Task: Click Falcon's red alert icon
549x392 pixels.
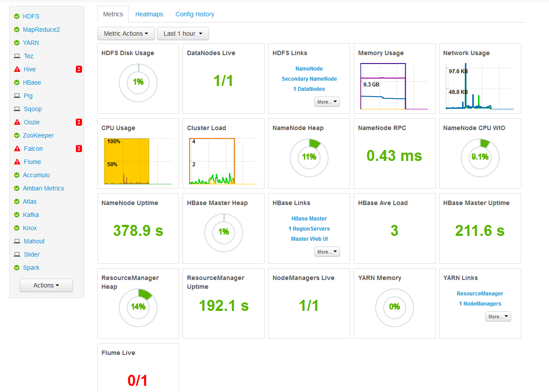Action: click(x=16, y=149)
